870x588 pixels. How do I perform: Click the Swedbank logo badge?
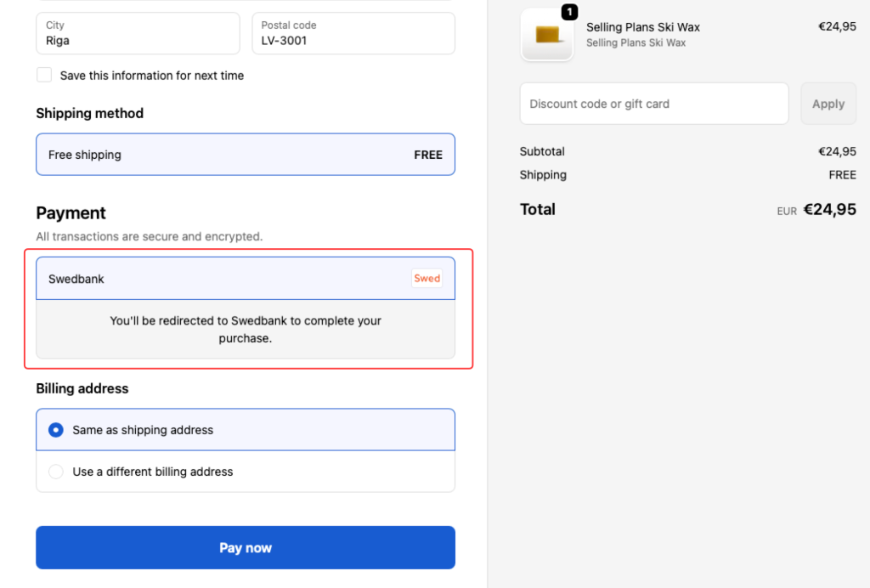[x=427, y=279]
